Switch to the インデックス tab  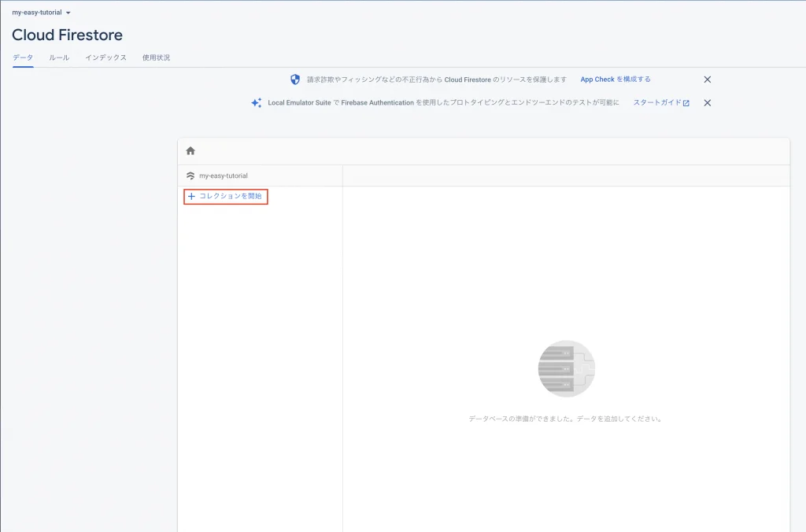tap(106, 57)
